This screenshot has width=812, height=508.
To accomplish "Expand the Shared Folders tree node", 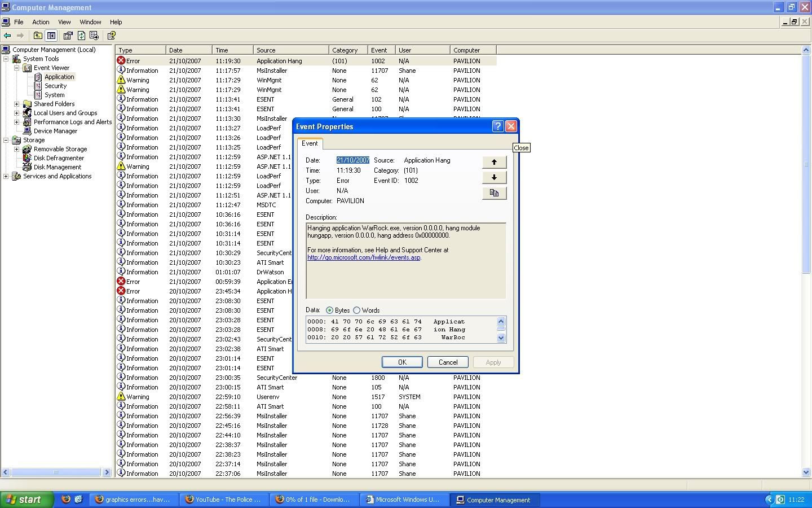I will [x=16, y=104].
